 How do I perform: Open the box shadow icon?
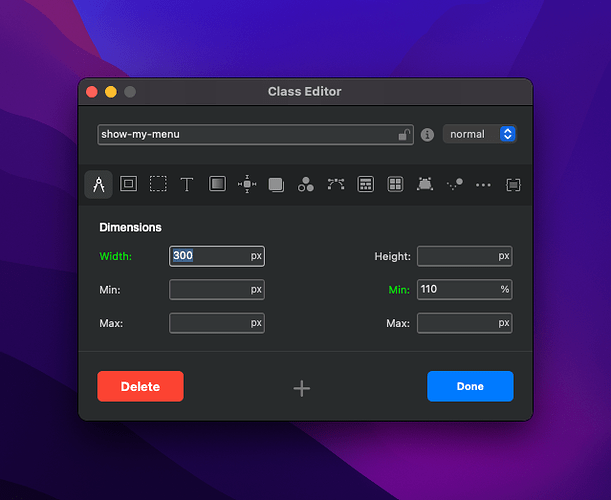(x=276, y=184)
